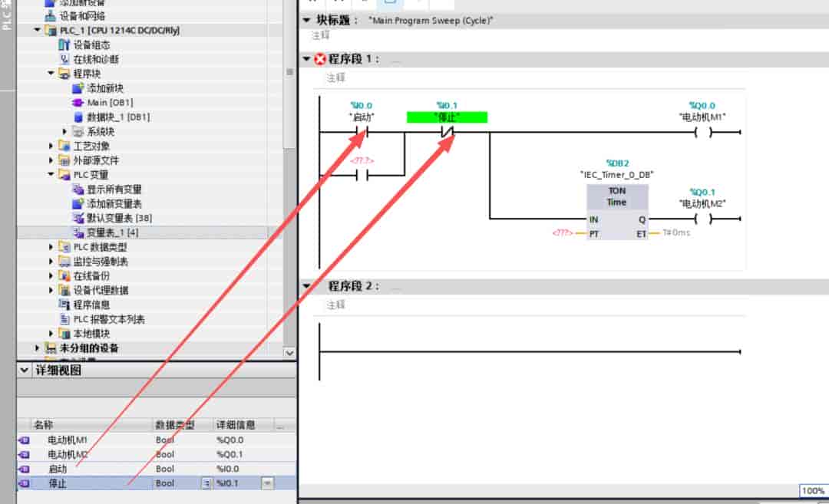Expand the PLC 数据类型 folder
The height and width of the screenshot is (504, 829).
tap(51, 247)
